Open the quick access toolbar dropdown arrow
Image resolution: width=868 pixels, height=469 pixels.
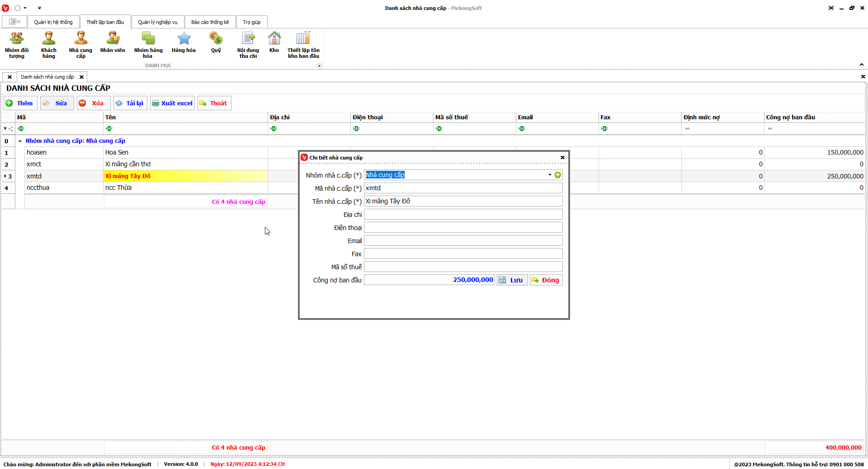39,8
